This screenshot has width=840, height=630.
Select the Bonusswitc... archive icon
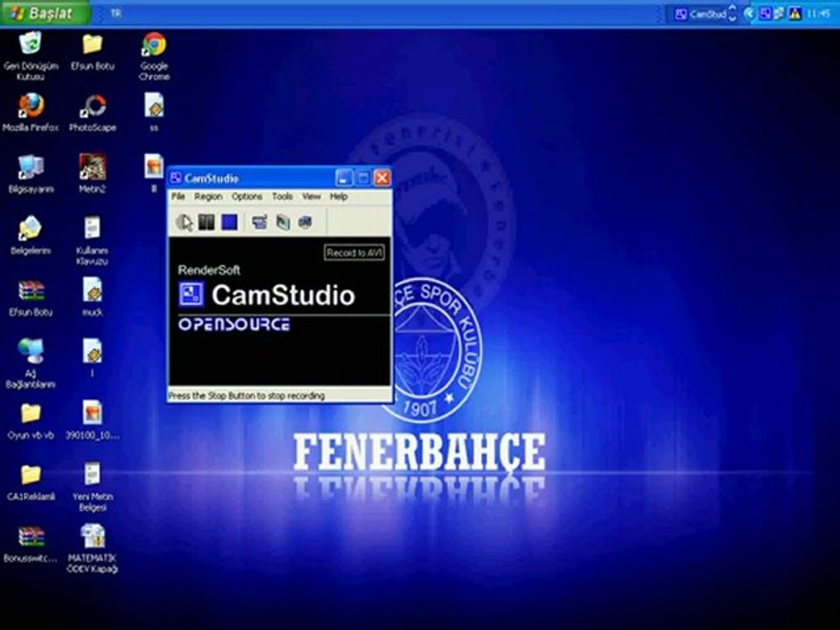(31, 543)
